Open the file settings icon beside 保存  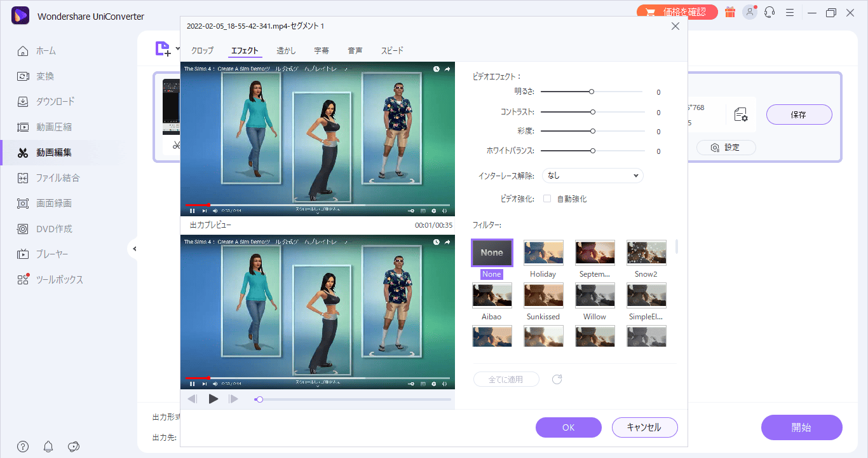(x=740, y=114)
